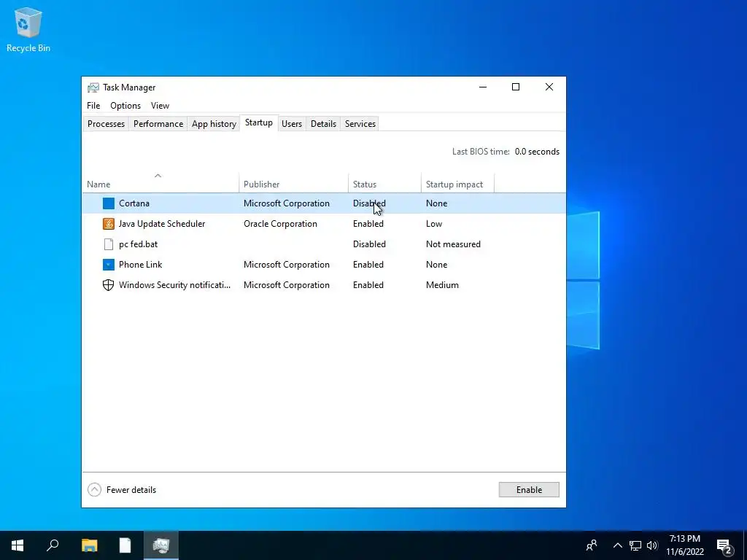Switch to the Details tab
The height and width of the screenshot is (560, 747).
(x=323, y=124)
